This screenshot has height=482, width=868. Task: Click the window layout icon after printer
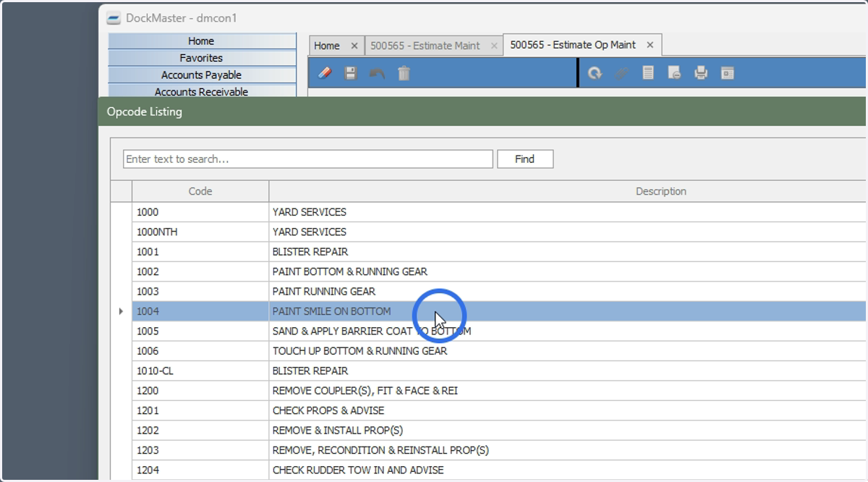click(727, 73)
